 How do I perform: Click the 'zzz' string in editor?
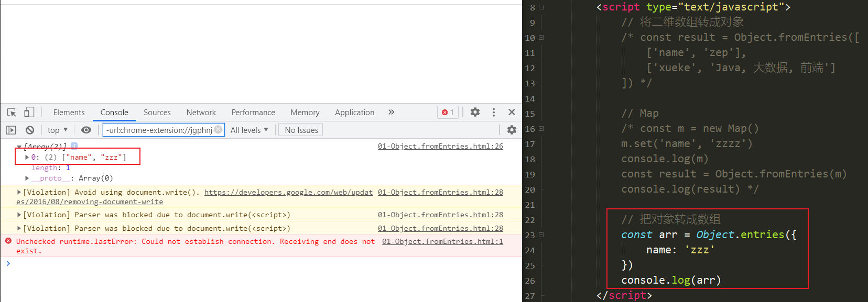tap(699, 250)
